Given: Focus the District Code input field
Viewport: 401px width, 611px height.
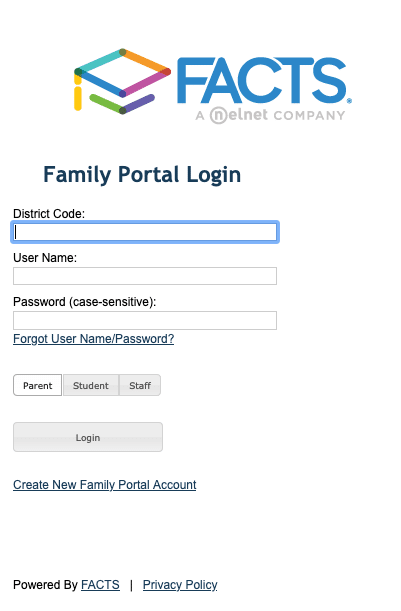Looking at the screenshot, I should coord(145,232).
